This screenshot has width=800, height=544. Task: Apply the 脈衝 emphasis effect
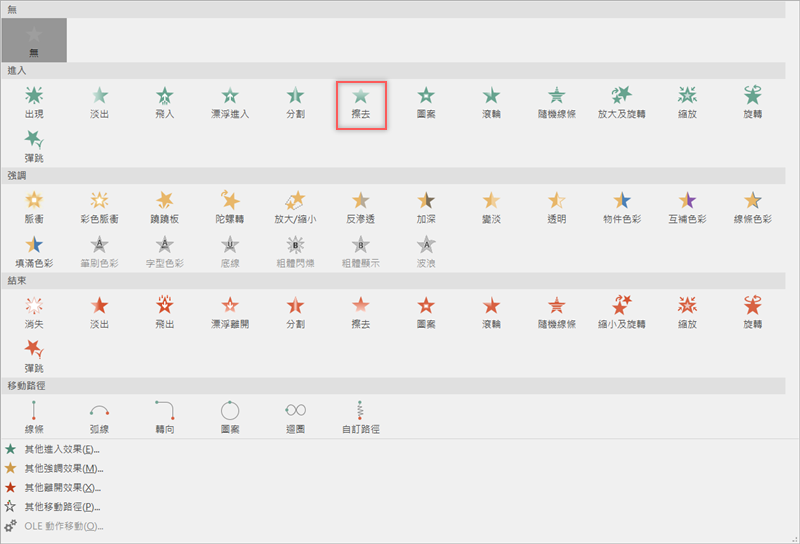pyautogui.click(x=34, y=207)
